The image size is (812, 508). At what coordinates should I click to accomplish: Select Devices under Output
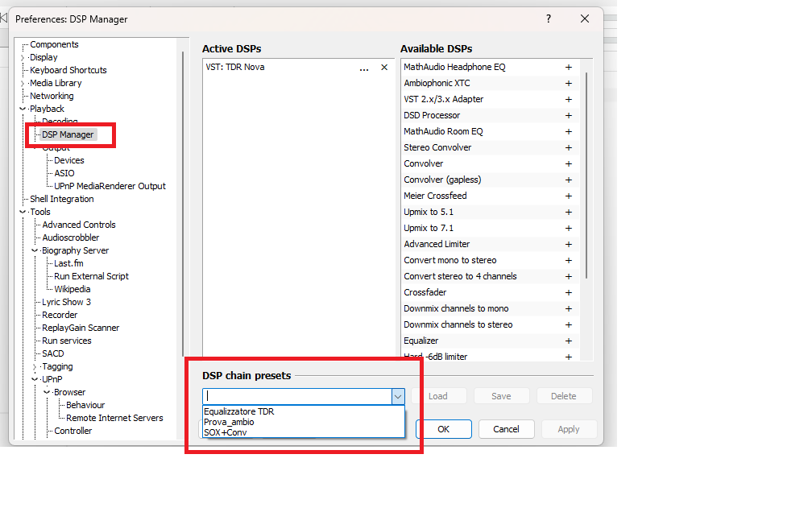69,160
